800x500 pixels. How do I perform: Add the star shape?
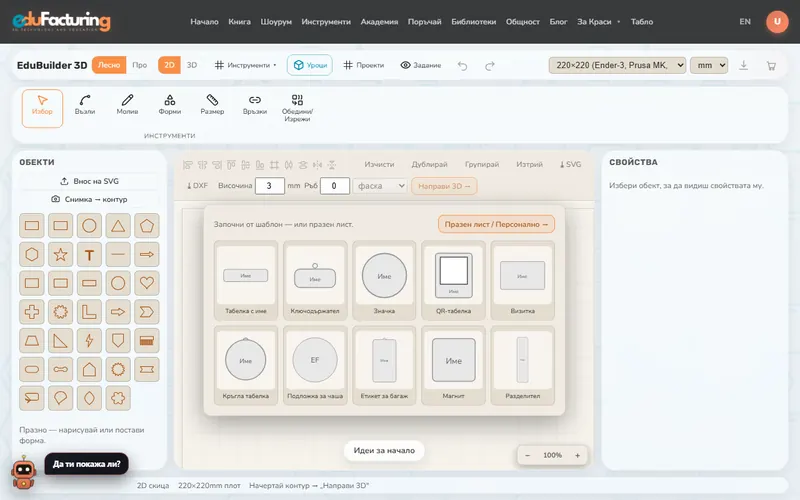[x=61, y=254]
